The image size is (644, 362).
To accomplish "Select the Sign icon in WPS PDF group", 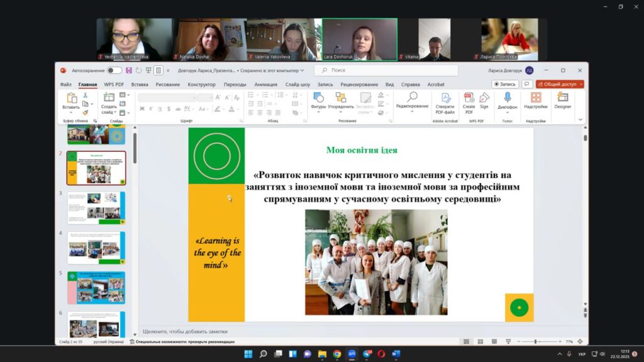I will tap(484, 99).
